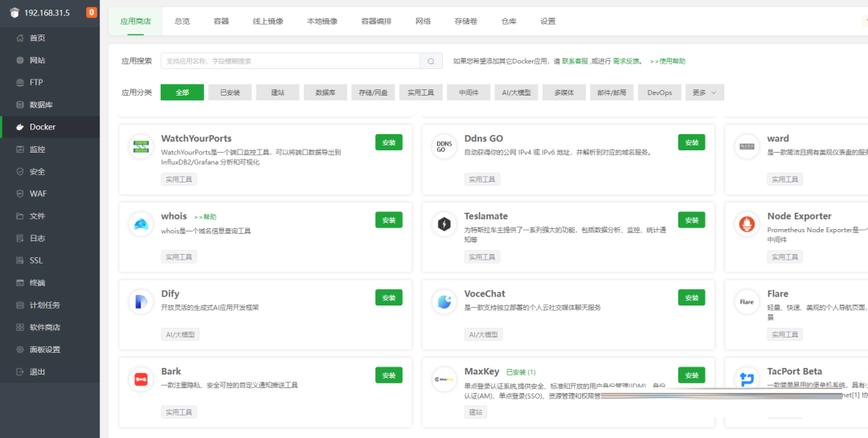Screen dimensions: 868x438
Task: Install the MaxKey app
Action: click(x=691, y=375)
